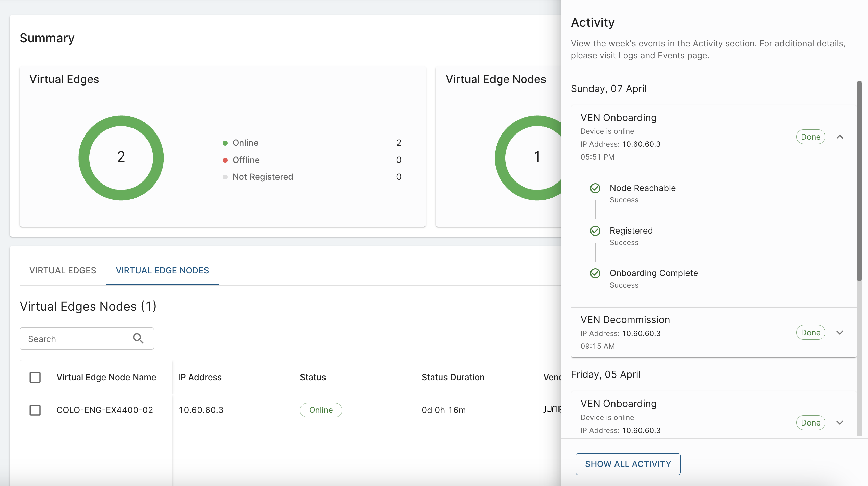Click the green Online legend dot
The height and width of the screenshot is (486, 868).
(x=225, y=143)
